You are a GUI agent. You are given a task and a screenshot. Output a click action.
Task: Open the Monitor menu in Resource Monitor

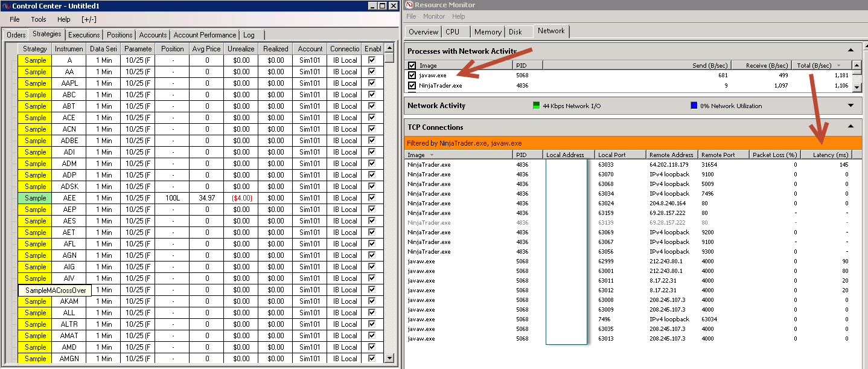point(434,16)
